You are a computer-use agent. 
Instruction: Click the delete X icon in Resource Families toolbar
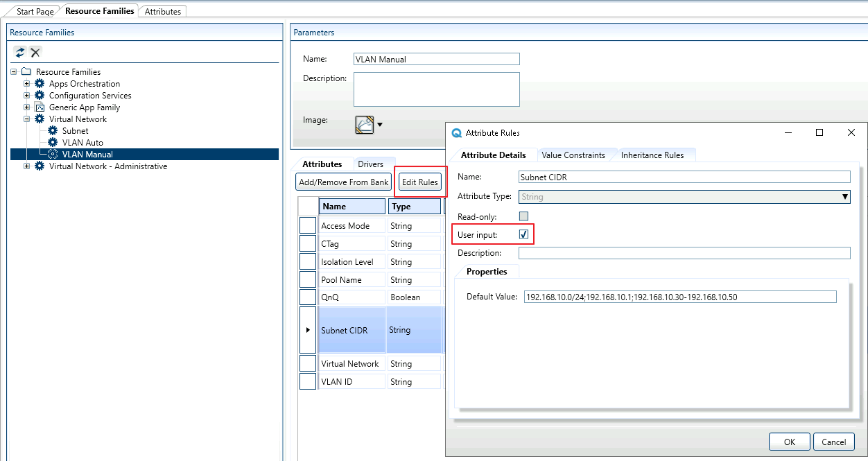(35, 53)
